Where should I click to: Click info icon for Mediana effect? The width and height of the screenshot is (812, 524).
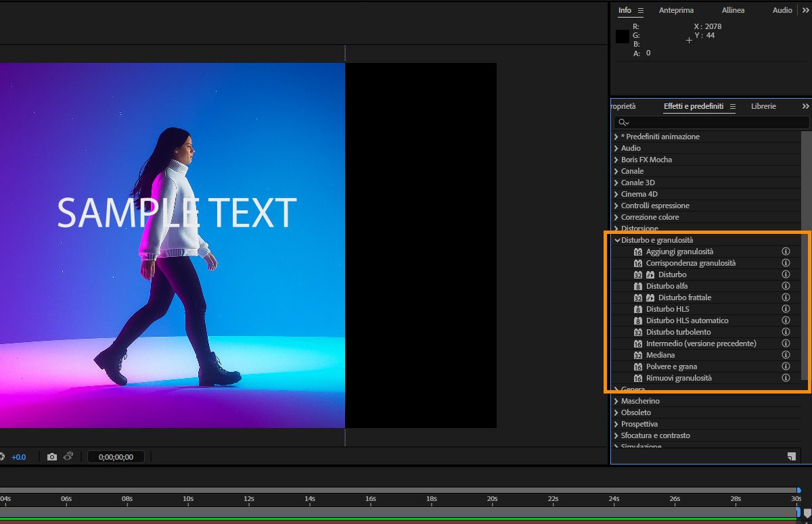786,355
